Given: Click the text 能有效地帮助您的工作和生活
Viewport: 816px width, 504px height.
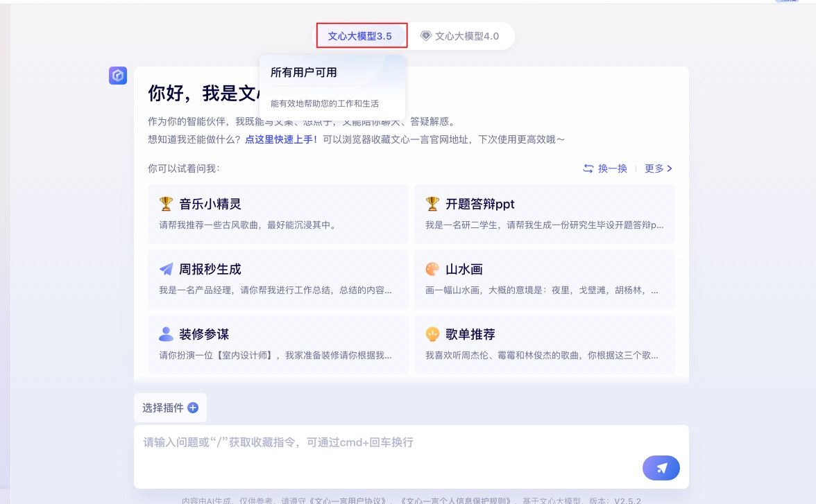Looking at the screenshot, I should pos(325,103).
